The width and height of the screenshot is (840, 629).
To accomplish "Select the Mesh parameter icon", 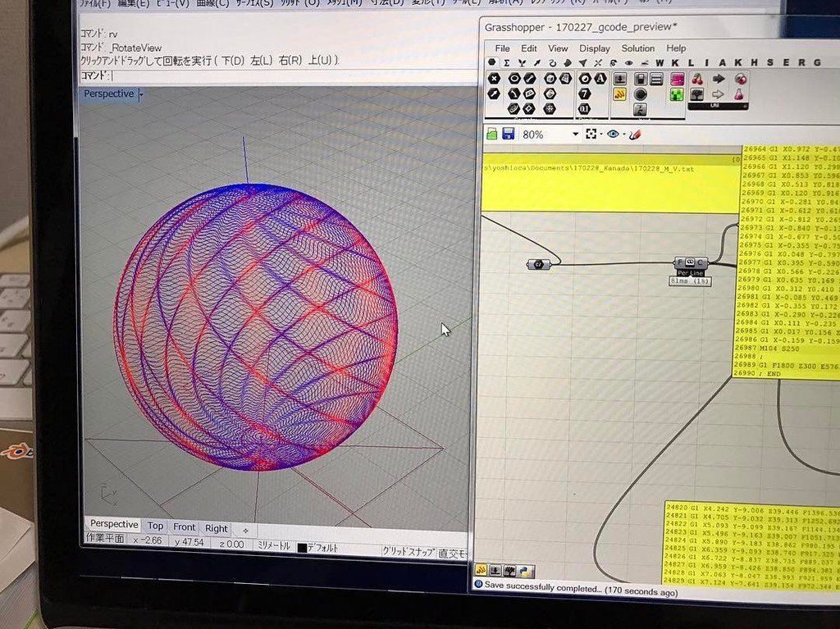I will tap(565, 79).
